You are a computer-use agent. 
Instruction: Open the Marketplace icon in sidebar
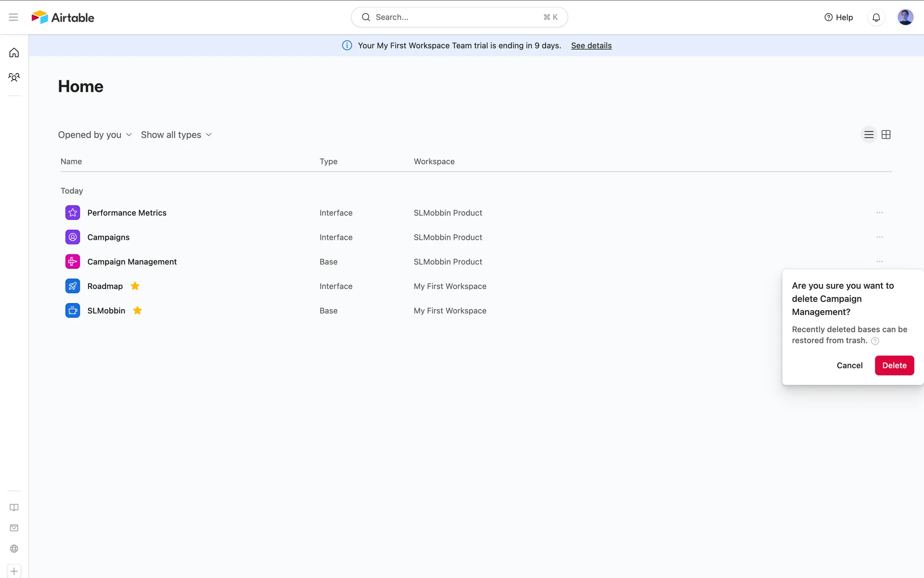coord(14,528)
